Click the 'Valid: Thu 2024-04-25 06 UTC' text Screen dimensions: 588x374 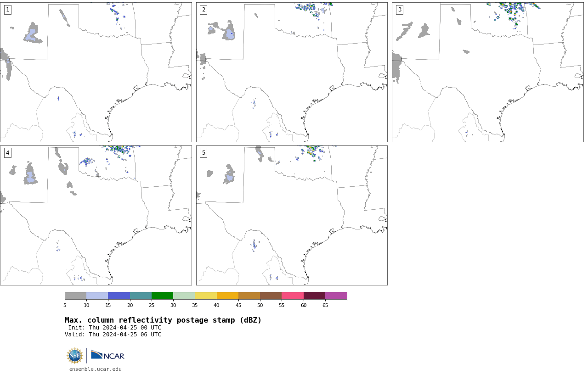click(x=113, y=335)
